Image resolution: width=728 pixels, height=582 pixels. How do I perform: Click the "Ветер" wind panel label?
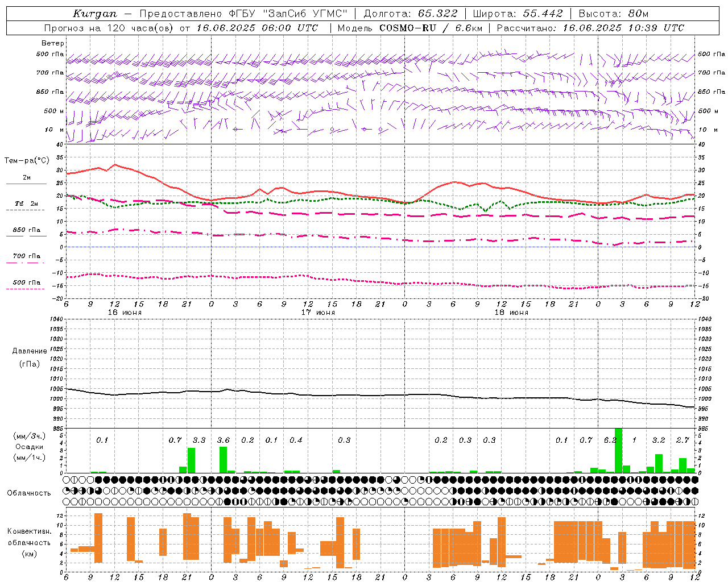(x=53, y=43)
